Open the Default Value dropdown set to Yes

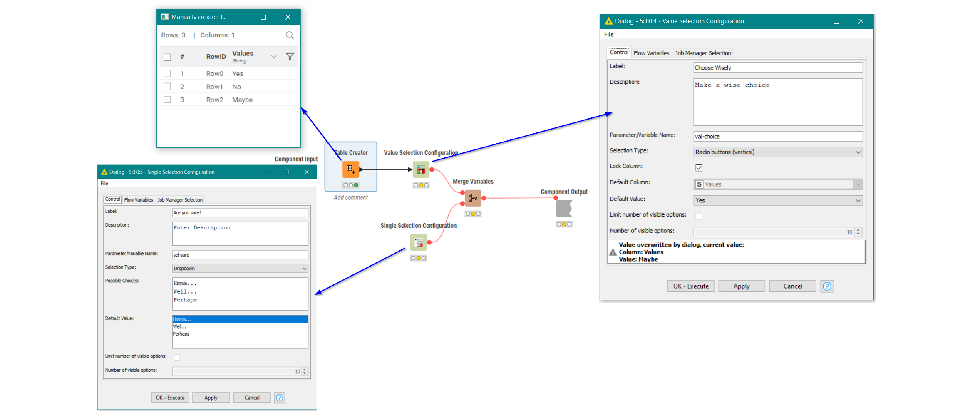[x=858, y=200]
